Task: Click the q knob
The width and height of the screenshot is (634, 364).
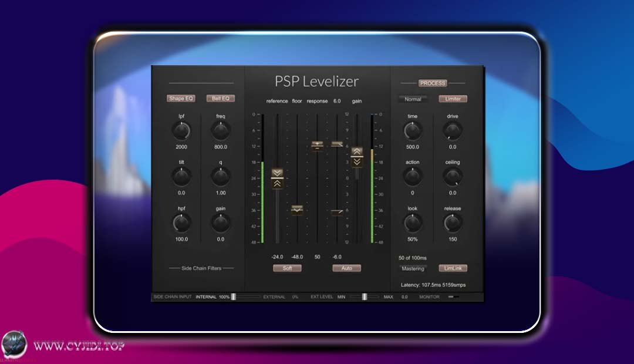Action: (x=220, y=177)
